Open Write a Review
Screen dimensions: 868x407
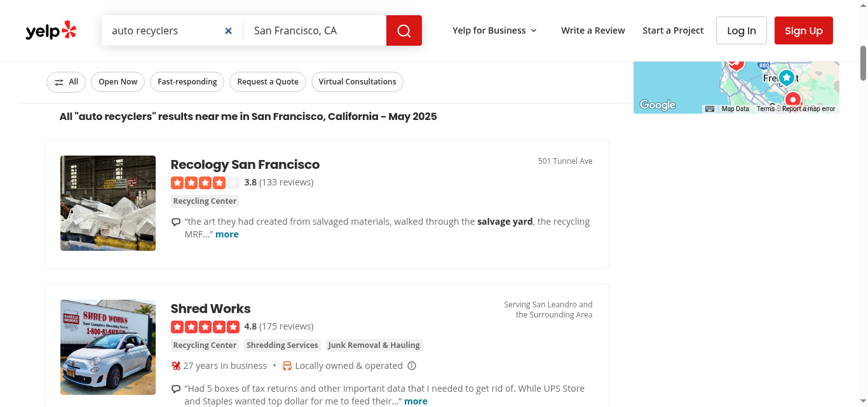coord(593,30)
